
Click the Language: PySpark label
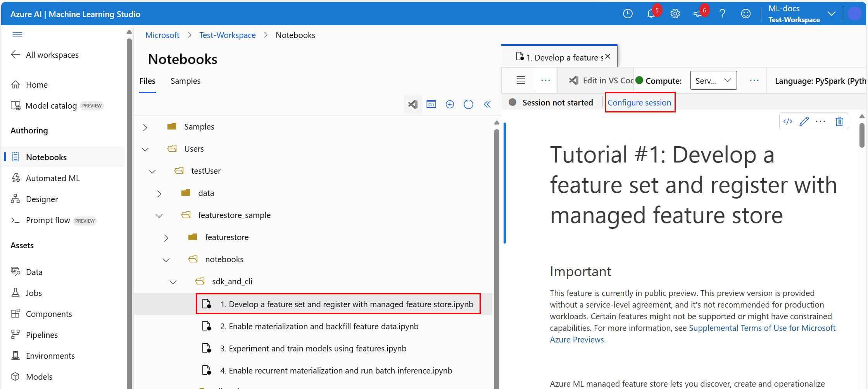pos(820,81)
